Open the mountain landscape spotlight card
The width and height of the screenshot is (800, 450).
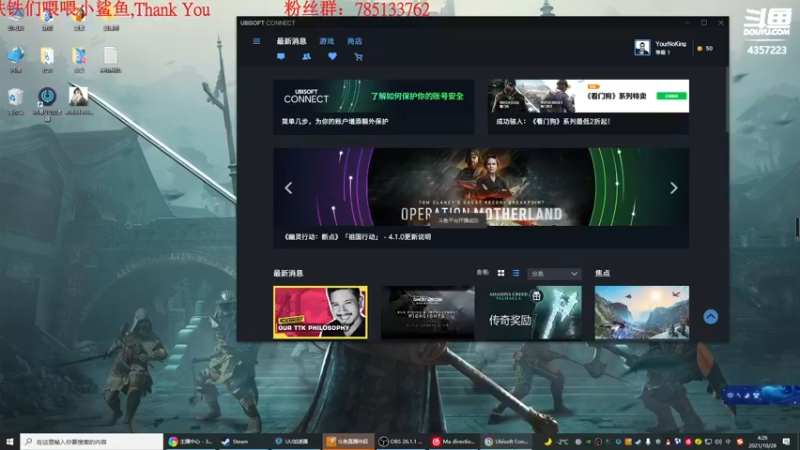pos(642,312)
